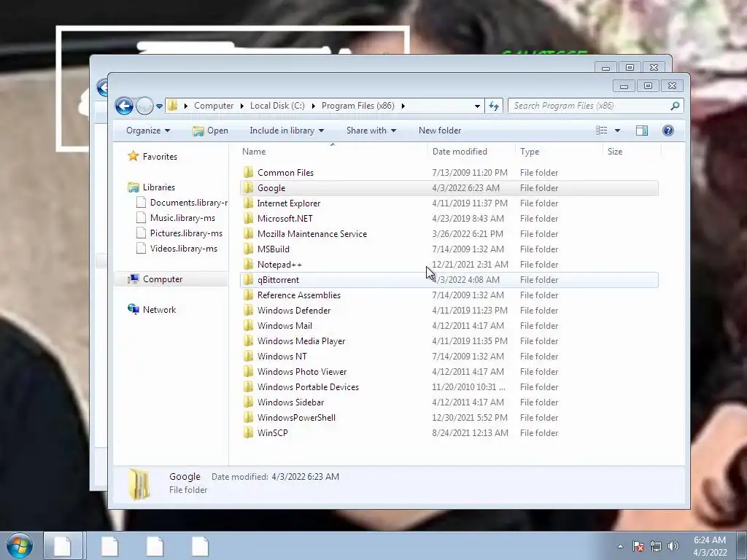Click the taskbar clock 6:24 AM
747x560 pixels.
click(710, 540)
